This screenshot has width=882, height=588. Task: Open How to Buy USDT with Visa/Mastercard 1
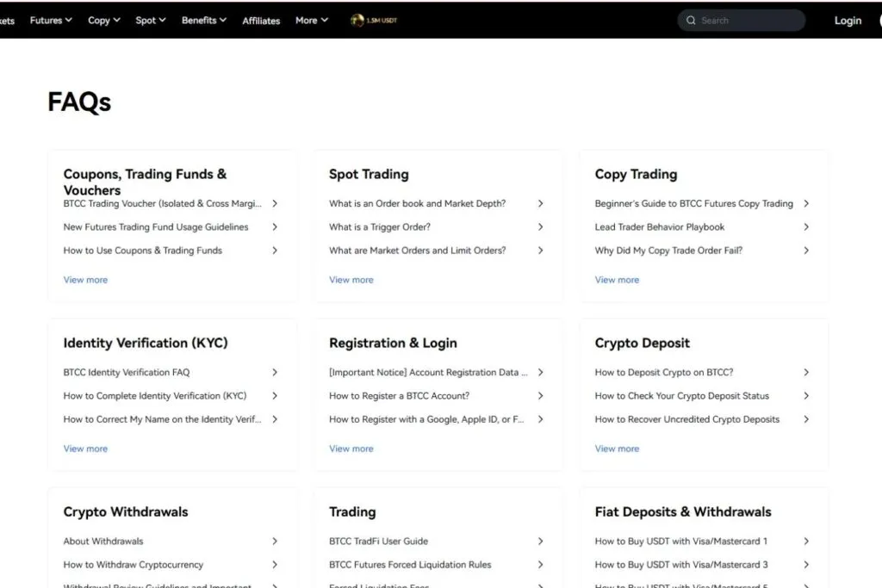(681, 542)
